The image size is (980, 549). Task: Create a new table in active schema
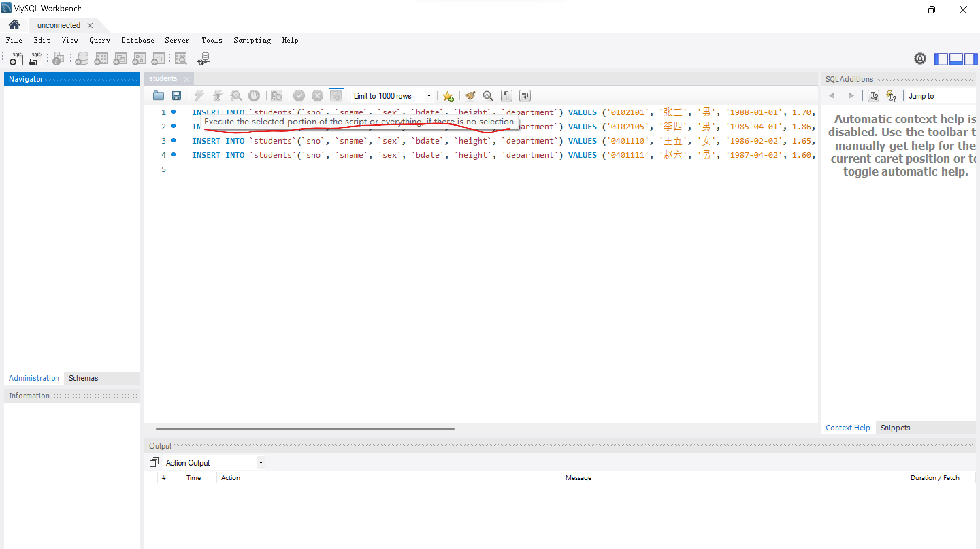pos(100,59)
